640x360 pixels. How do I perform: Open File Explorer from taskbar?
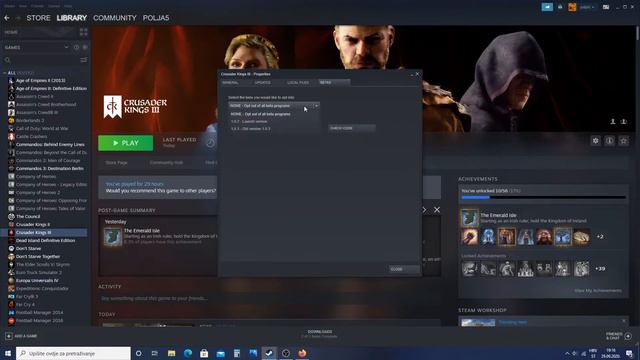pyautogui.click(x=171, y=353)
